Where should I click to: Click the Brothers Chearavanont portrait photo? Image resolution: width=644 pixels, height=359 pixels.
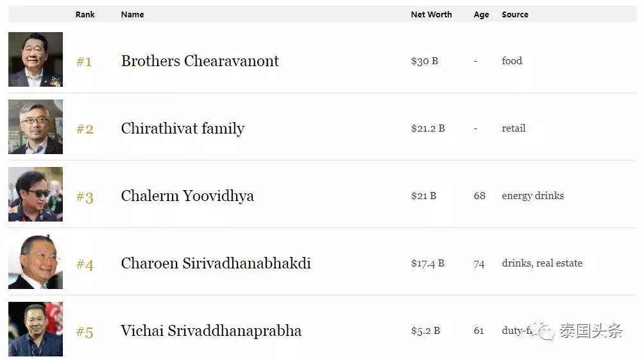(35, 60)
